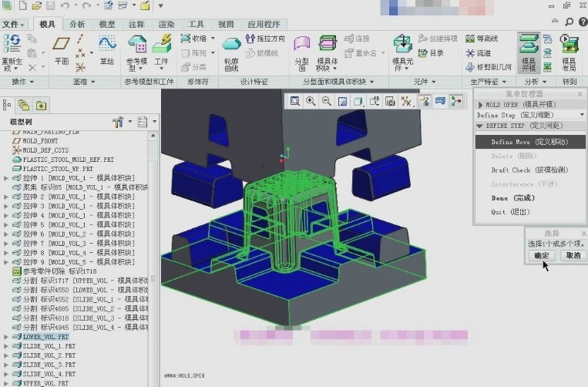Screen dimensions: 588x387
Task: Expand the Parting Surface and Mold Volume group
Action: click(x=338, y=82)
